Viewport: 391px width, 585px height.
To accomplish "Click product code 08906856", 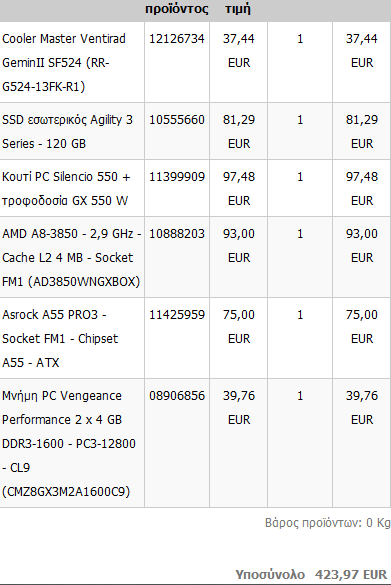I will 177,396.
